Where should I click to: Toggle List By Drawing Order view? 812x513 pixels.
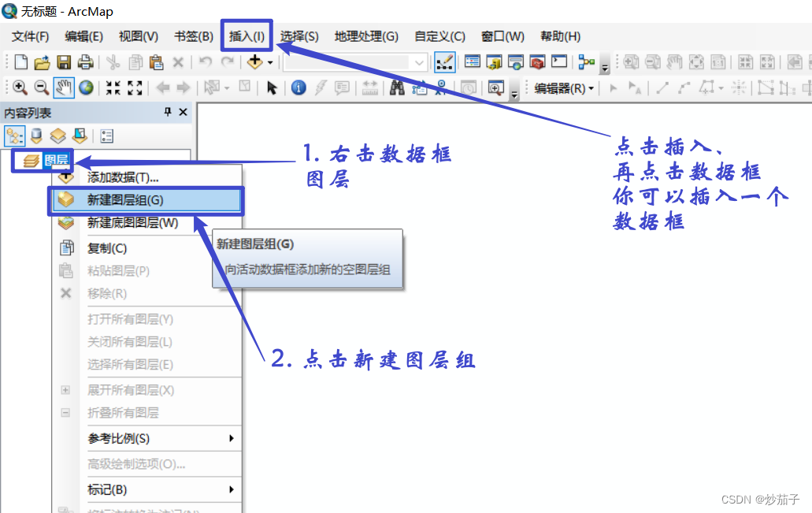(x=14, y=136)
